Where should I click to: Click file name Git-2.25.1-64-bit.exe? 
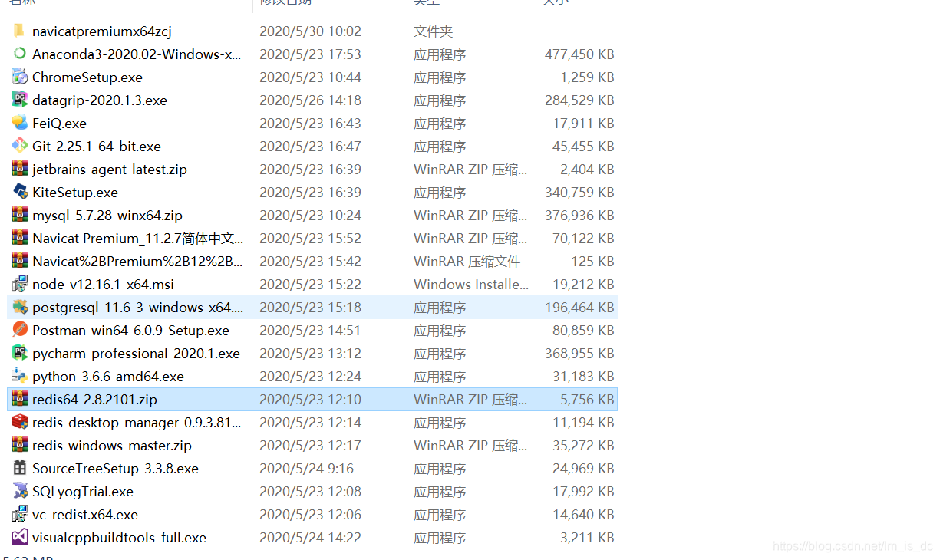[x=97, y=147]
